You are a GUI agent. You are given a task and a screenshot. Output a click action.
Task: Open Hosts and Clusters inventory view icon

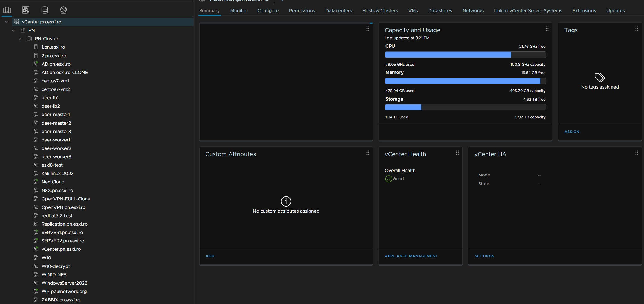click(7, 10)
